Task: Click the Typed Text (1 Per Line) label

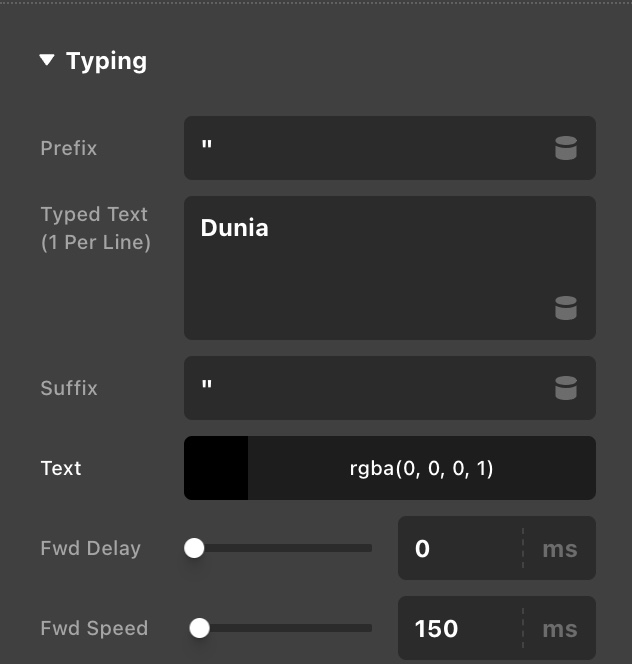Action: click(95, 228)
